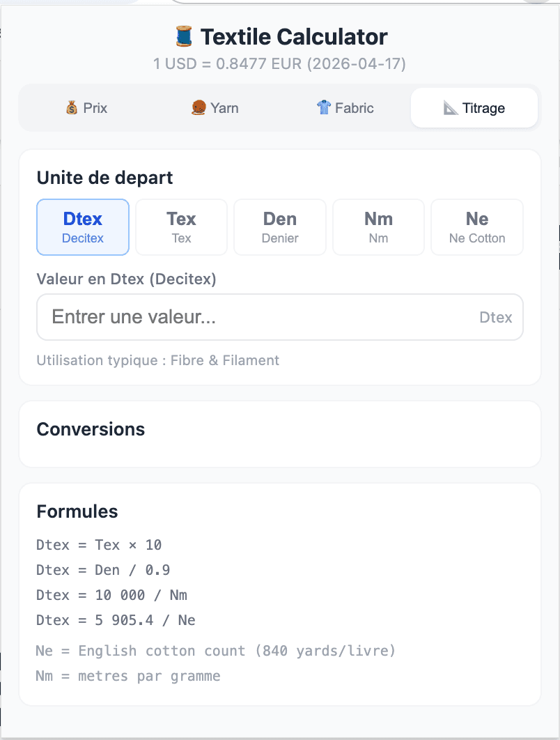The height and width of the screenshot is (740, 560).
Task: Click the shirt icon on Fabric tab
Action: coord(324,107)
